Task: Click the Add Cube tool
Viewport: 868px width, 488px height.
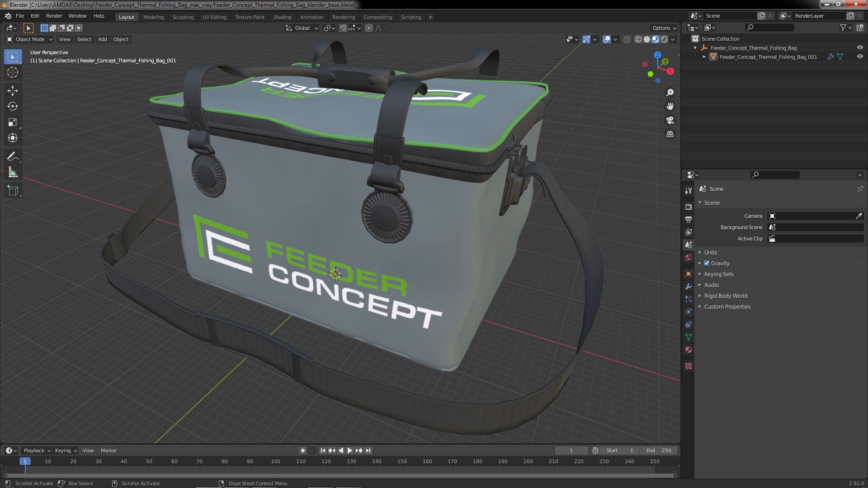Action: tap(13, 191)
